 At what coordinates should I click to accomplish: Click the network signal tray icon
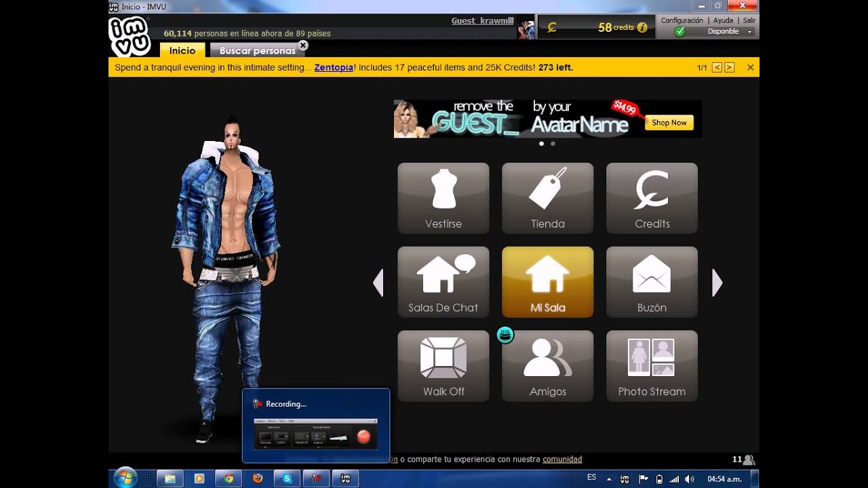(x=674, y=479)
